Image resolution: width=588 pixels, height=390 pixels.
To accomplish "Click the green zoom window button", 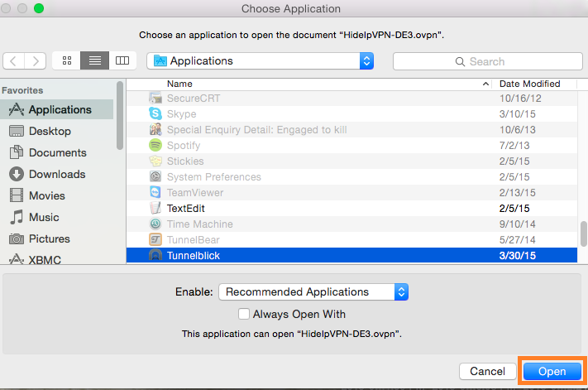I will coord(39,8).
